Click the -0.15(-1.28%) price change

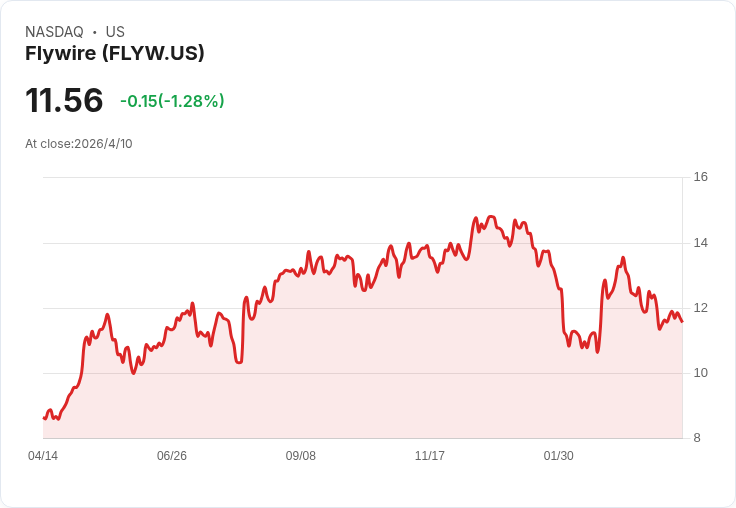172,101
